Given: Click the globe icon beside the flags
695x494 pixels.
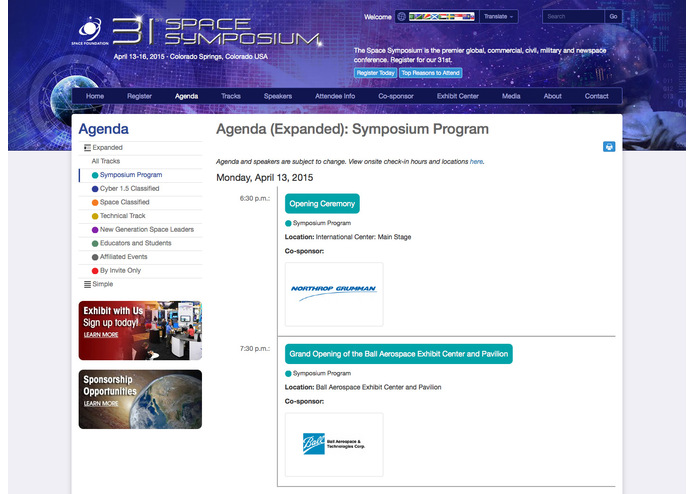Looking at the screenshot, I should (402, 17).
